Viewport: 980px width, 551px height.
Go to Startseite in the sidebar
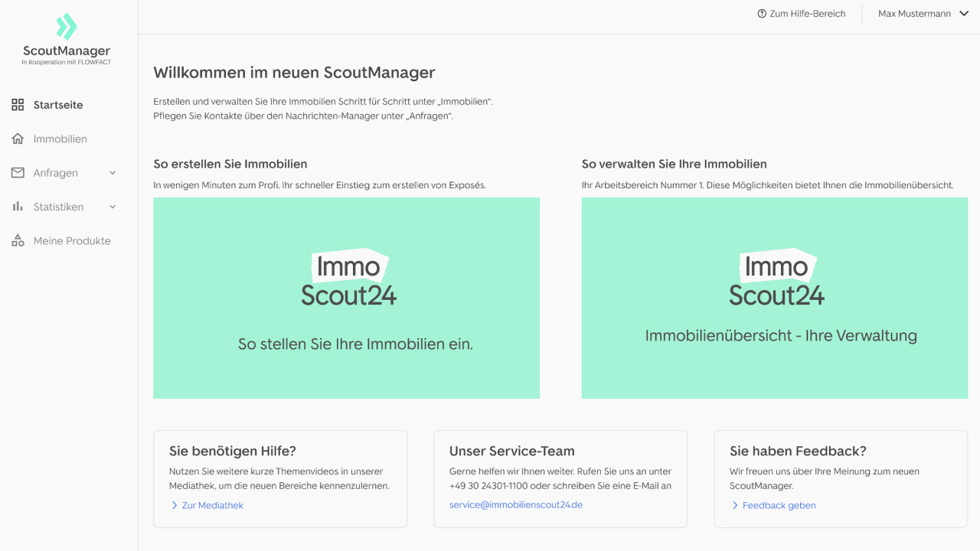58,105
